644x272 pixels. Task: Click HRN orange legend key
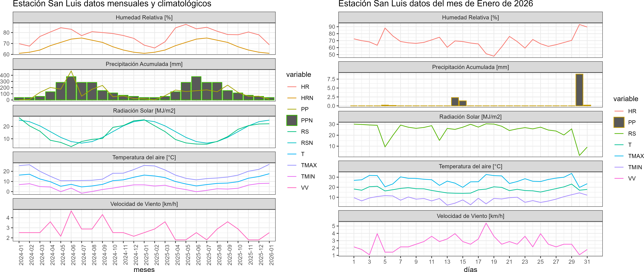[x=292, y=98]
